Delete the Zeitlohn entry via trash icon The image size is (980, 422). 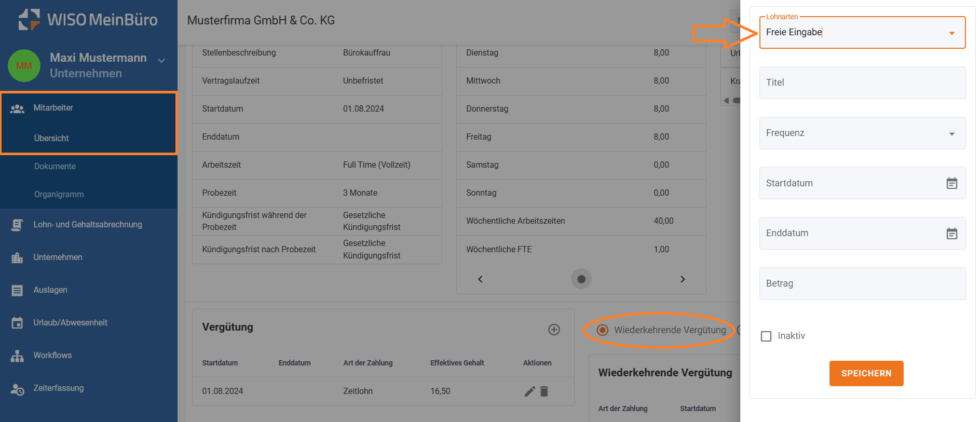point(544,391)
